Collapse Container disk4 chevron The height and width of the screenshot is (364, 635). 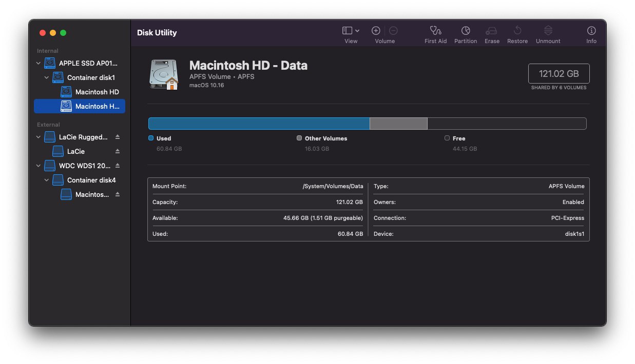coord(47,180)
